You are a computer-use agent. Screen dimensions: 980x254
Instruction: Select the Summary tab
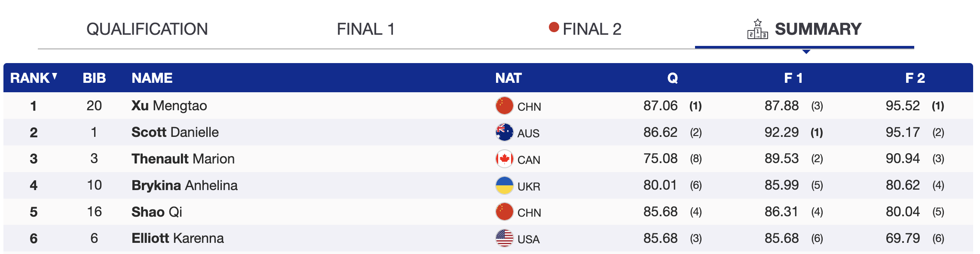(x=818, y=29)
